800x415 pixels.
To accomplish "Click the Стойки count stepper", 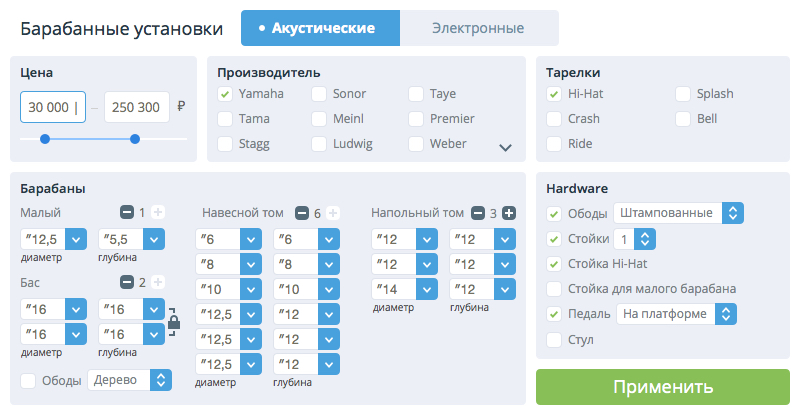I will click(645, 239).
